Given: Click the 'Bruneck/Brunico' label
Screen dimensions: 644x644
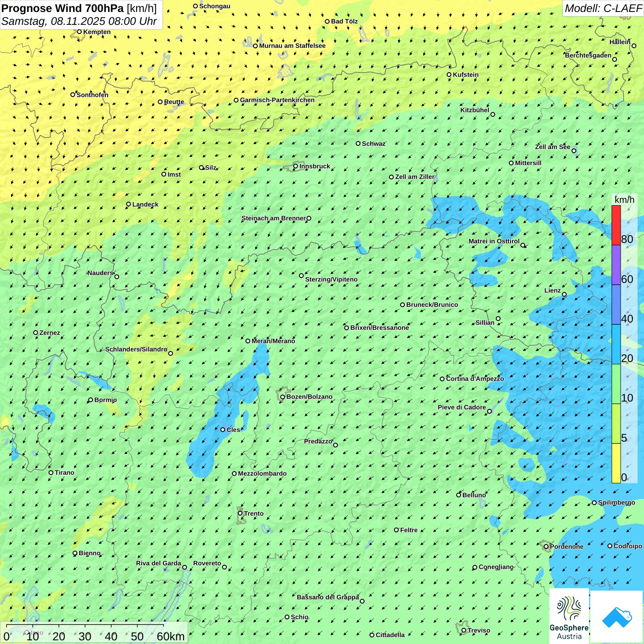Looking at the screenshot, I should coord(432,305).
